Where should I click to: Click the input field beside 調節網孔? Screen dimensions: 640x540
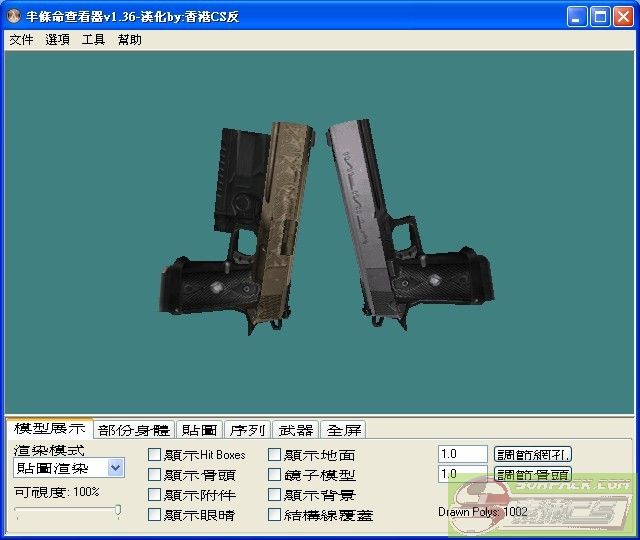(462, 454)
